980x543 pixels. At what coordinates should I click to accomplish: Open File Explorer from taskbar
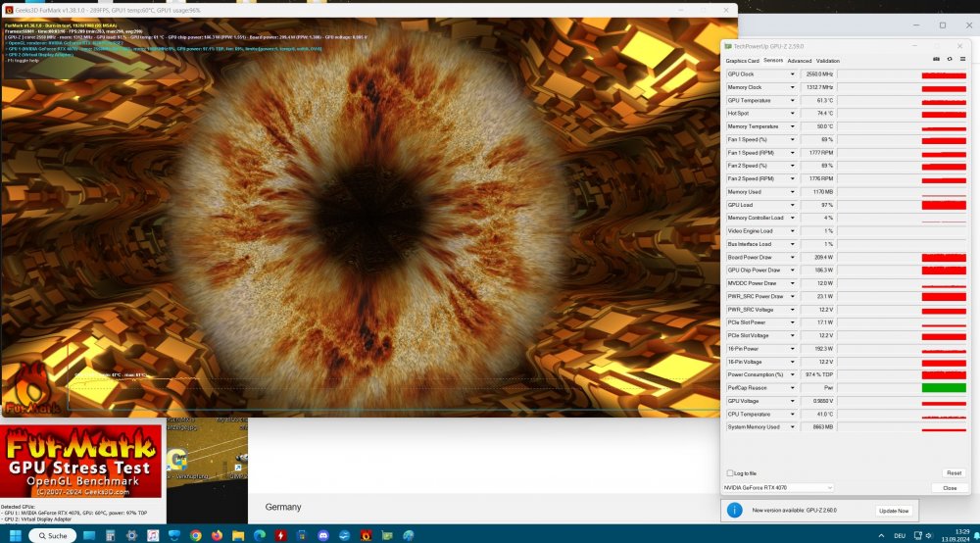point(238,535)
